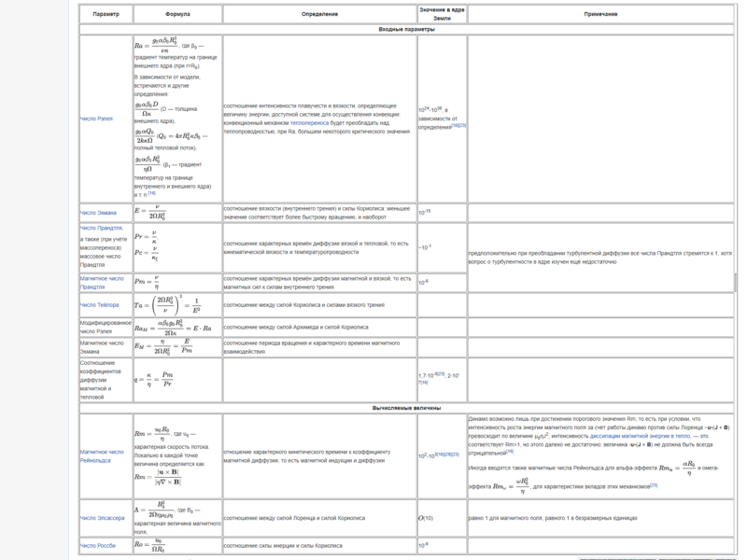The height and width of the screenshot is (560, 747).
Task: Click the magnetic Ekman formula E_M
Action: 162,347
